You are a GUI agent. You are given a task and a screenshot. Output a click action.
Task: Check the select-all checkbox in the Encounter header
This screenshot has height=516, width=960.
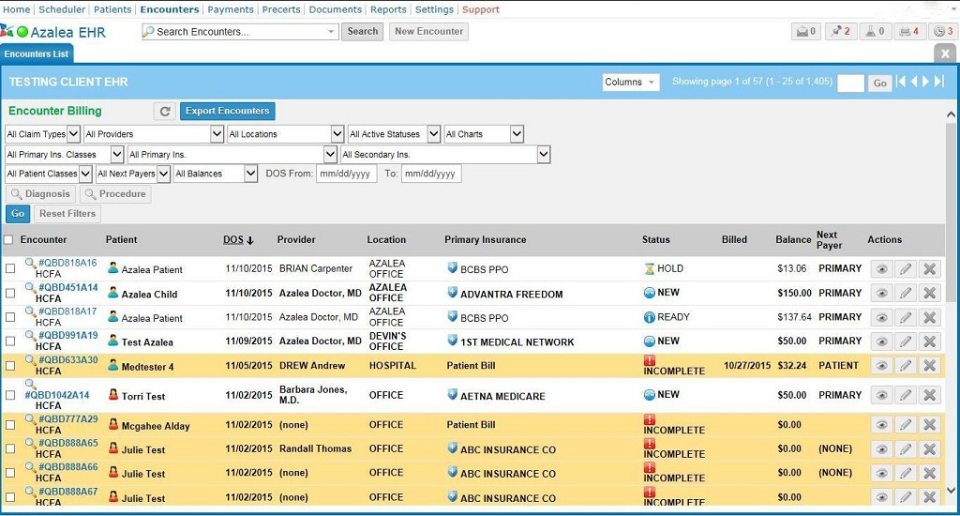pyautogui.click(x=9, y=240)
